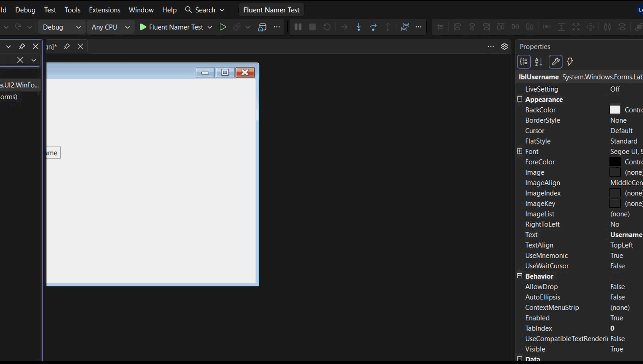Click the icon right of Step Out
This screenshot has height=364, width=643.
tap(405, 27)
